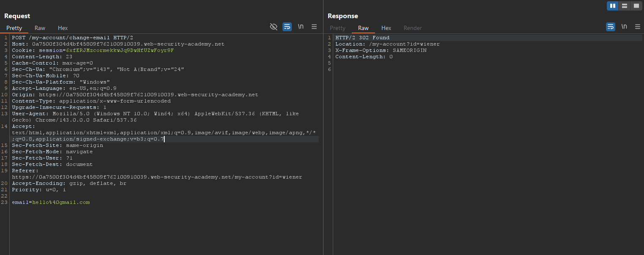Screen dimensions: 644x255
Task: Click the Sec-Fetch-Dest: document header
Action: (52, 164)
